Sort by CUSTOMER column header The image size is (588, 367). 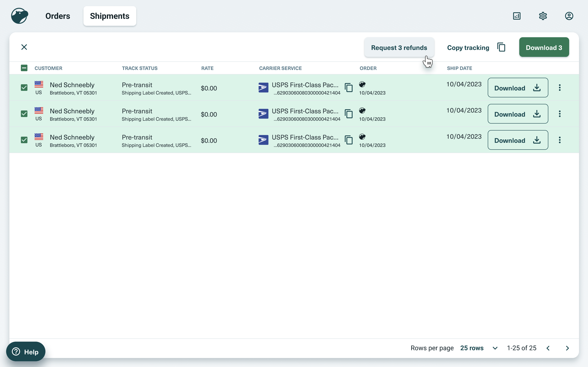[48, 68]
